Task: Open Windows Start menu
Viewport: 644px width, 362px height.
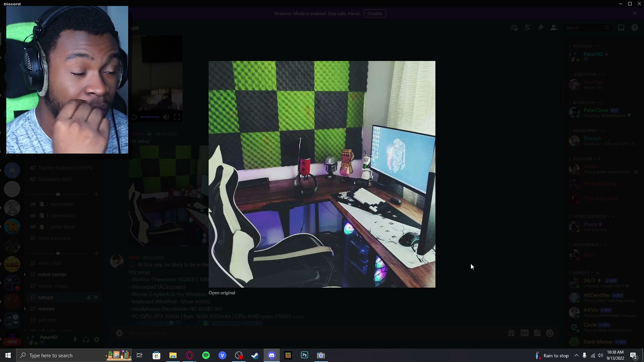Action: click(x=8, y=355)
